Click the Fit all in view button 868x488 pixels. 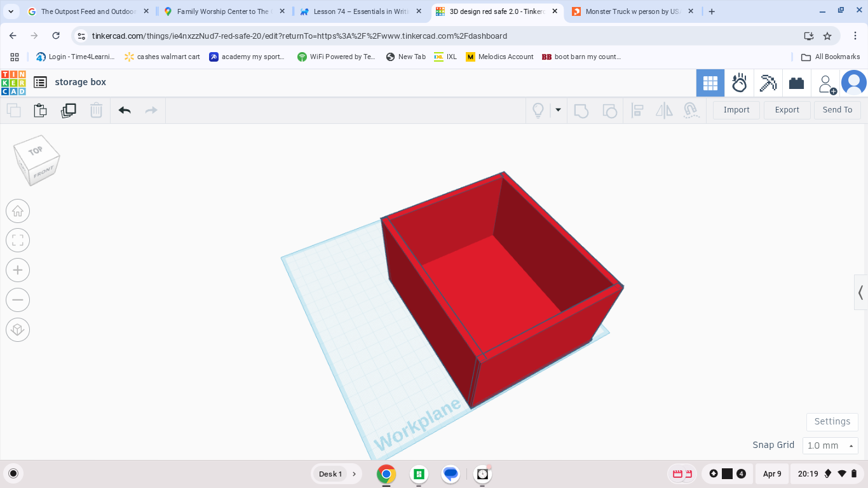point(18,240)
